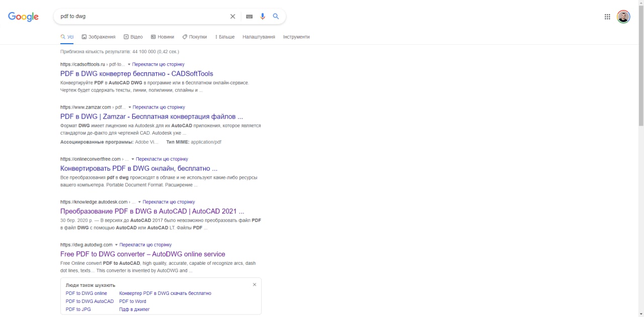644x317 pixels.
Task: Open Інструменти search tools
Action: pyautogui.click(x=296, y=37)
